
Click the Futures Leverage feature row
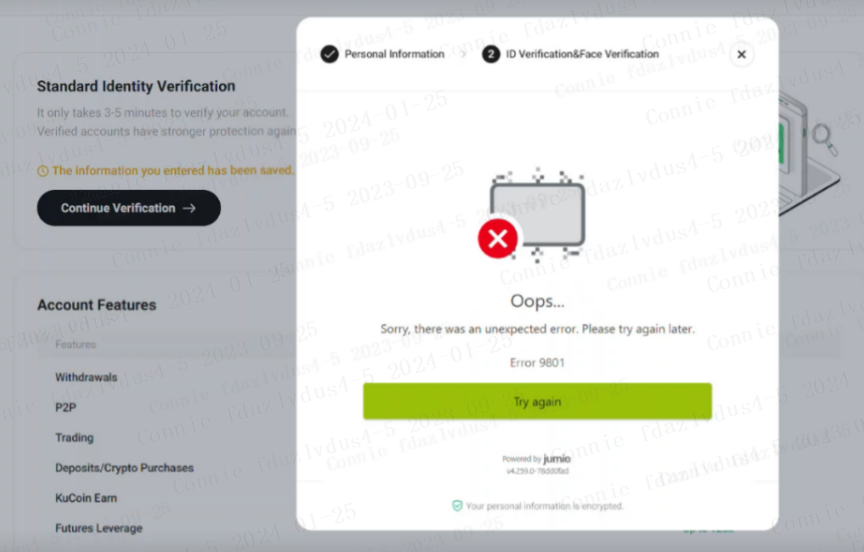point(98,527)
